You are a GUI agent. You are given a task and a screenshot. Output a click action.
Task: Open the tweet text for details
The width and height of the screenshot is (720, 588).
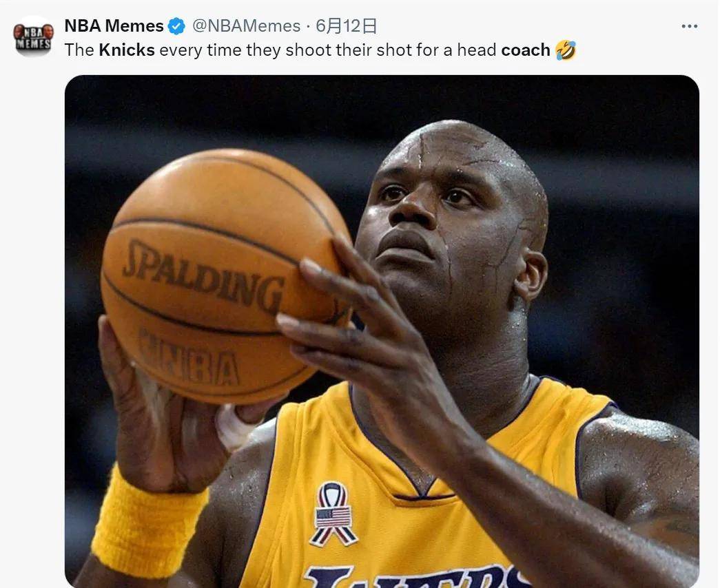pos(320,50)
